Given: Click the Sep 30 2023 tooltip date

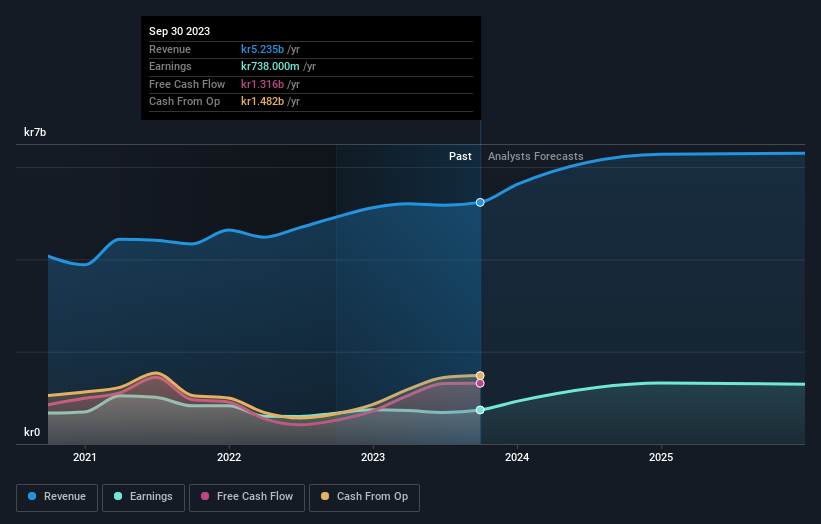Looking at the screenshot, I should (x=180, y=31).
